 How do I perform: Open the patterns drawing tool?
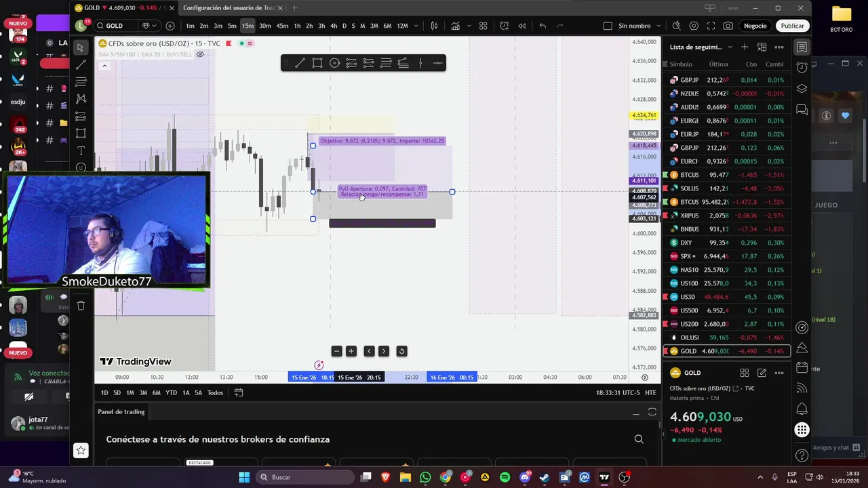point(81,99)
